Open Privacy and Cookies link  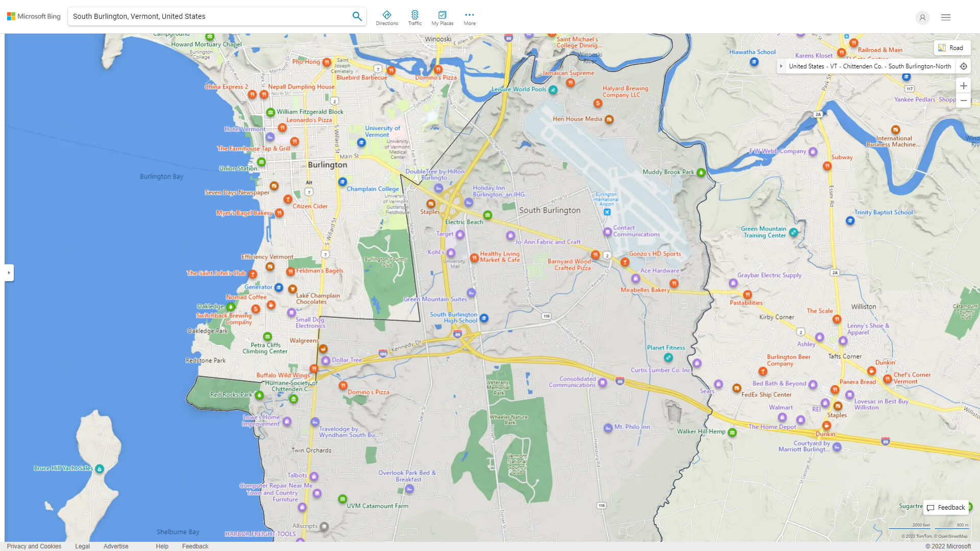[34, 546]
